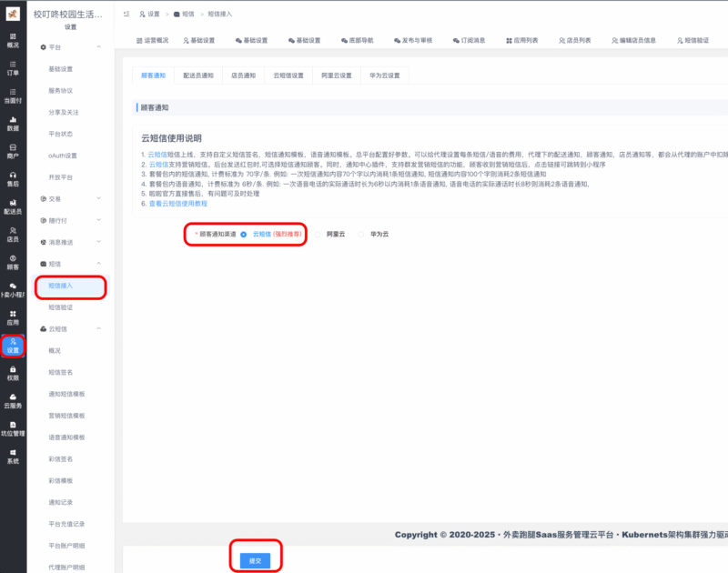Viewport: 728px width, 573px height.
Task: Click the 应用 apps sidebar icon
Action: (13, 317)
